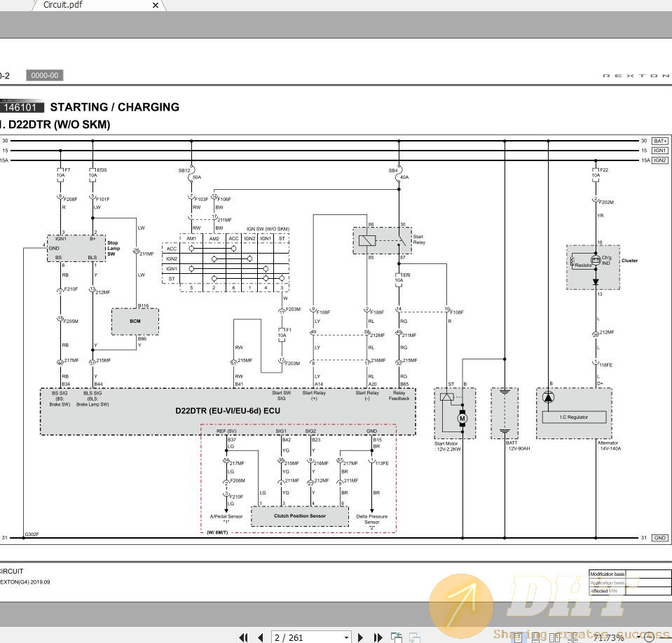Click the go to next view icon
The height and width of the screenshot is (643, 672).
[x=414, y=637]
